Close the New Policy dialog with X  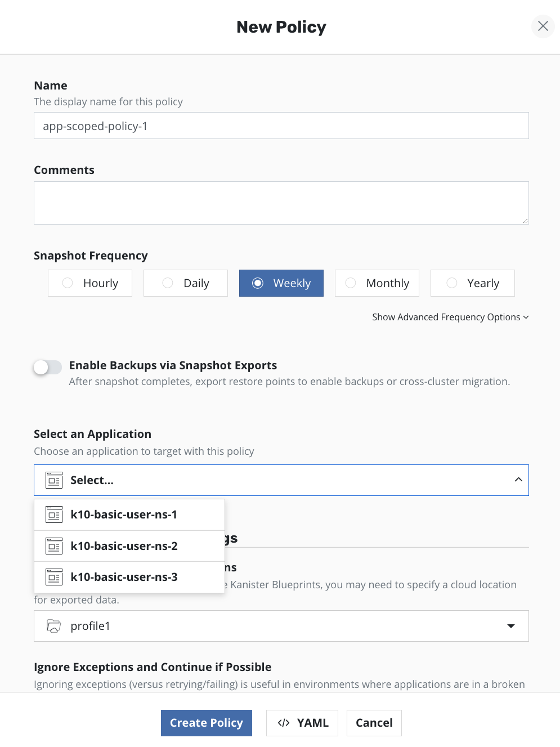click(x=543, y=26)
